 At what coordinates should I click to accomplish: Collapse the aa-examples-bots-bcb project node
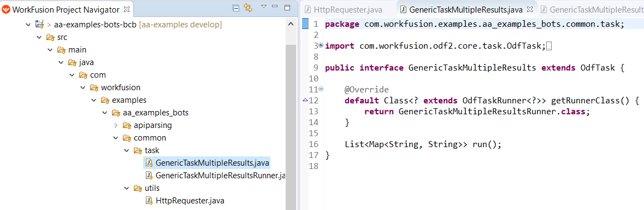coord(28,25)
